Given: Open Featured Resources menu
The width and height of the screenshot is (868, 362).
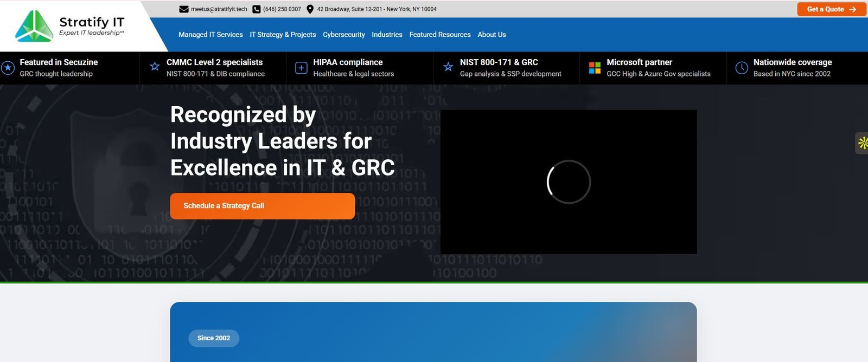Looking at the screenshot, I should 440,35.
